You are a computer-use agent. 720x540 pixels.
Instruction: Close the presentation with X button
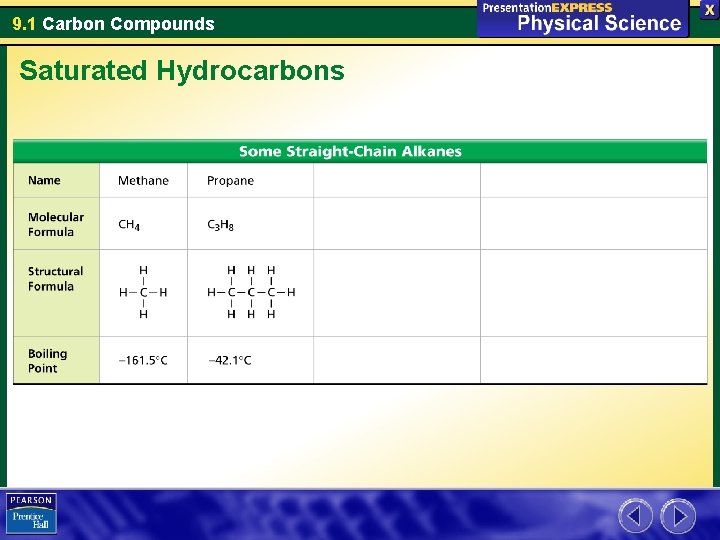pyautogui.click(x=709, y=10)
